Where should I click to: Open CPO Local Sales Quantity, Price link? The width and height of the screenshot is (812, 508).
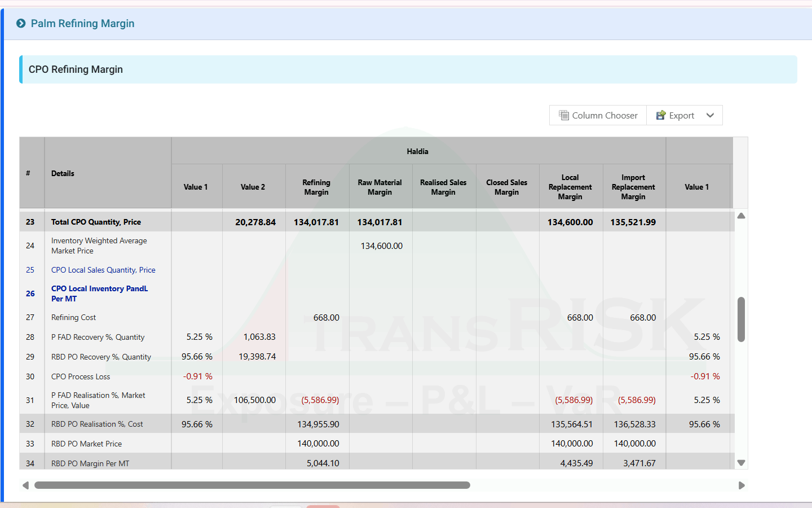(103, 270)
